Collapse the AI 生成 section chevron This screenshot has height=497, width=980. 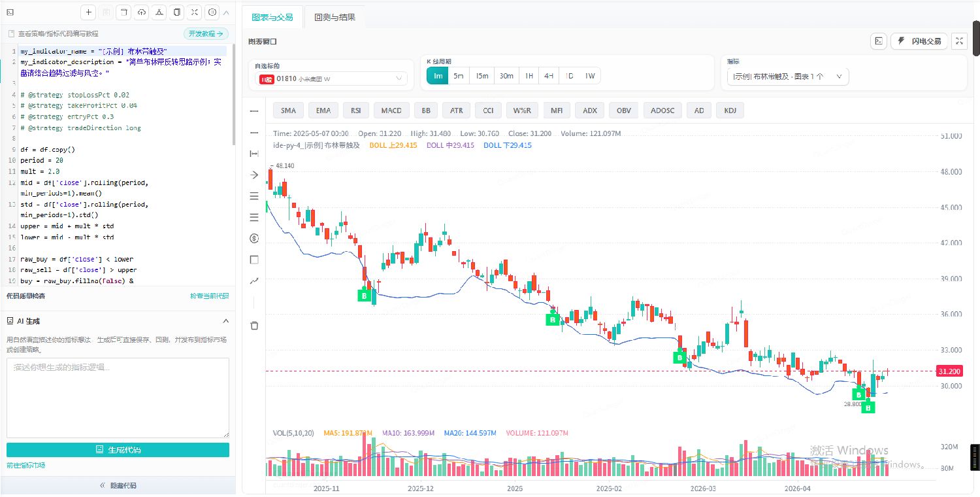click(x=226, y=321)
